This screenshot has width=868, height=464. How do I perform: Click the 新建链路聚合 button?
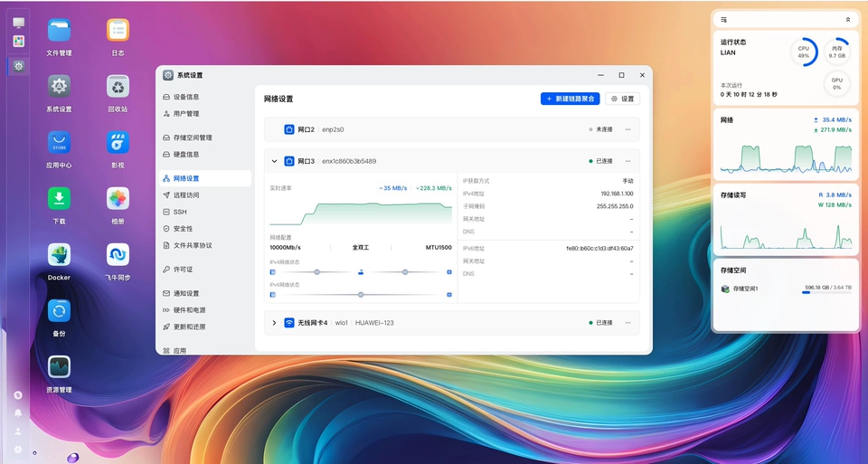coord(570,99)
